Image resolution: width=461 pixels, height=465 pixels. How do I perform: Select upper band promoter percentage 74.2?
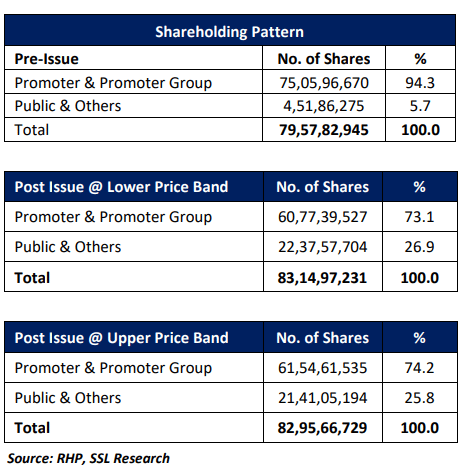tap(419, 368)
